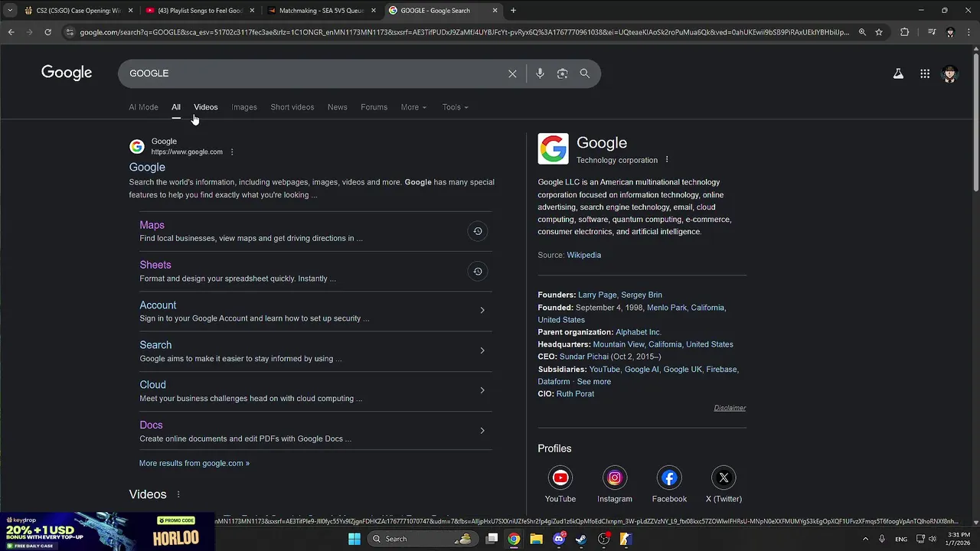Click the browser address bar
This screenshot has width=980, height=551.
tap(464, 32)
